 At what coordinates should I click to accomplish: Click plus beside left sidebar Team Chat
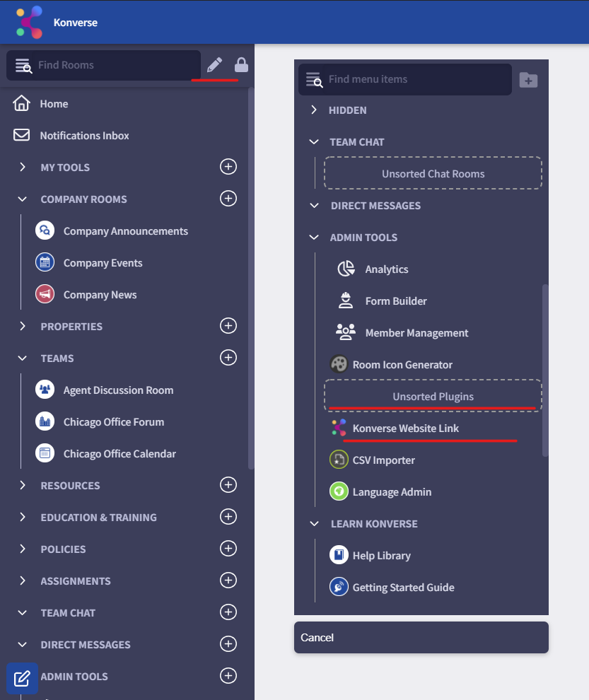pos(228,612)
